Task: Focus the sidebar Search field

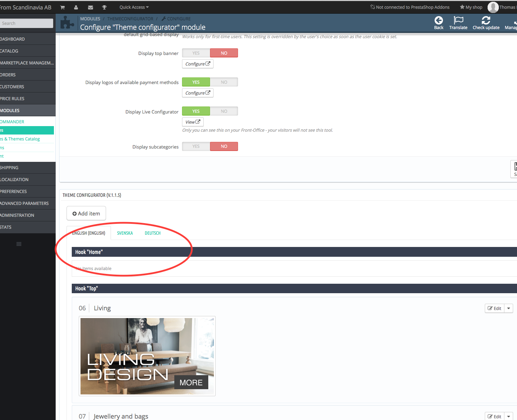Action: (27, 23)
